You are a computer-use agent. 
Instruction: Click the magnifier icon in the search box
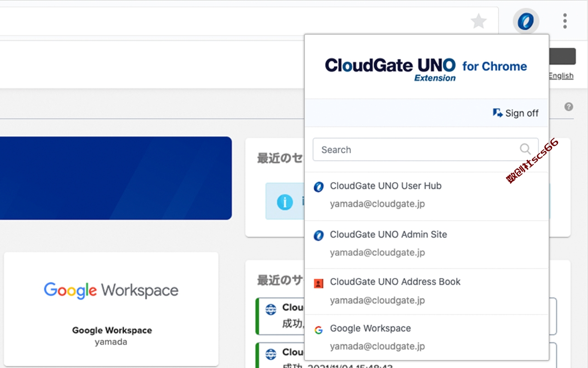(x=525, y=149)
